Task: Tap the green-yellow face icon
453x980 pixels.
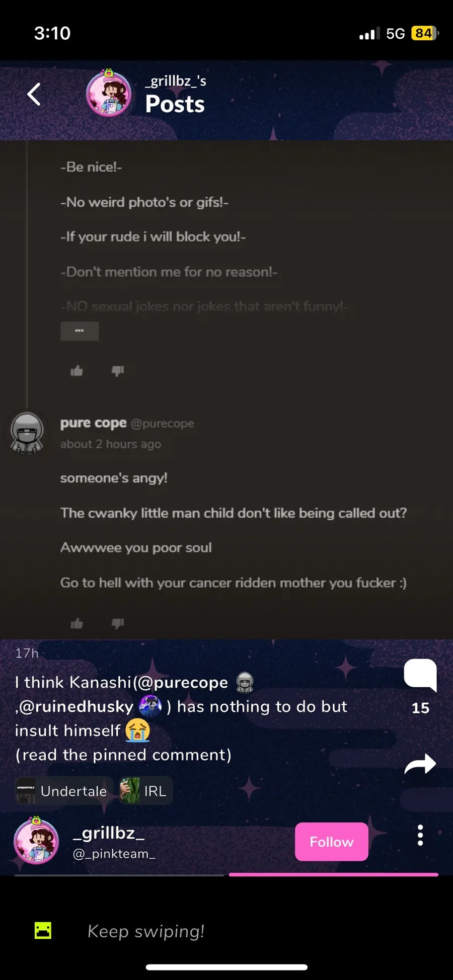Action: click(43, 931)
